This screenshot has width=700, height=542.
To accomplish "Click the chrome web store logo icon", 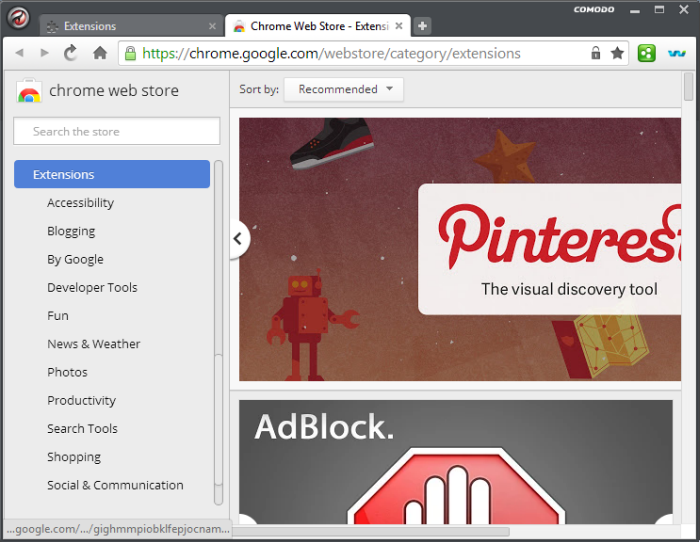I will [x=29, y=91].
